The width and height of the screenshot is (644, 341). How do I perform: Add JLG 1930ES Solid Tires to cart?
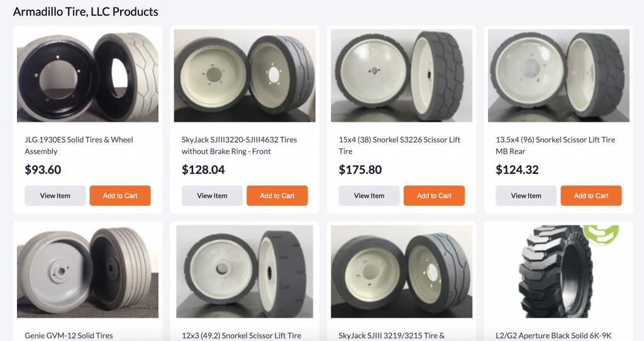click(x=120, y=196)
